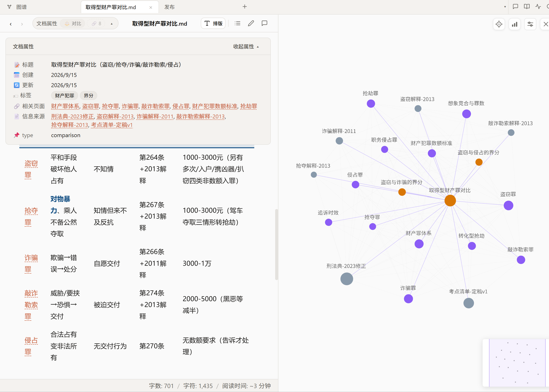
Task: Select the 转化型抢劫 graph node
Action: point(472,246)
